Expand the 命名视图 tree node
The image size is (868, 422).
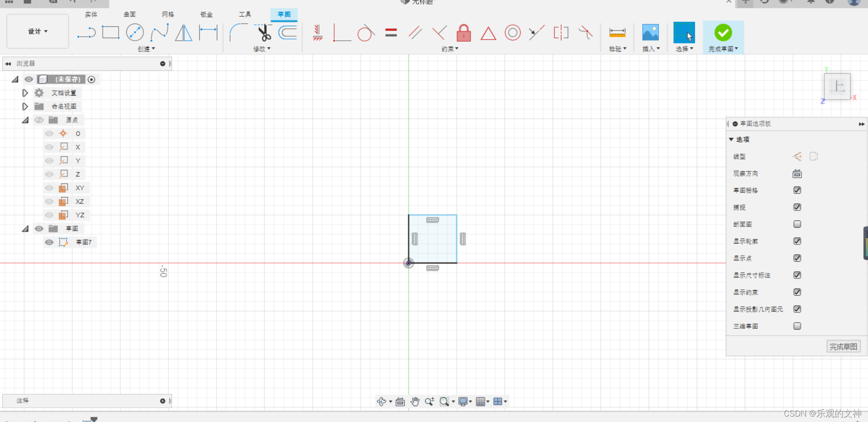[25, 106]
